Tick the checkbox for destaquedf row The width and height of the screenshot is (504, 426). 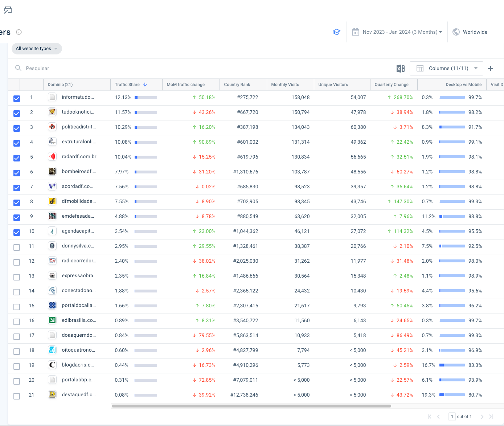pos(17,396)
